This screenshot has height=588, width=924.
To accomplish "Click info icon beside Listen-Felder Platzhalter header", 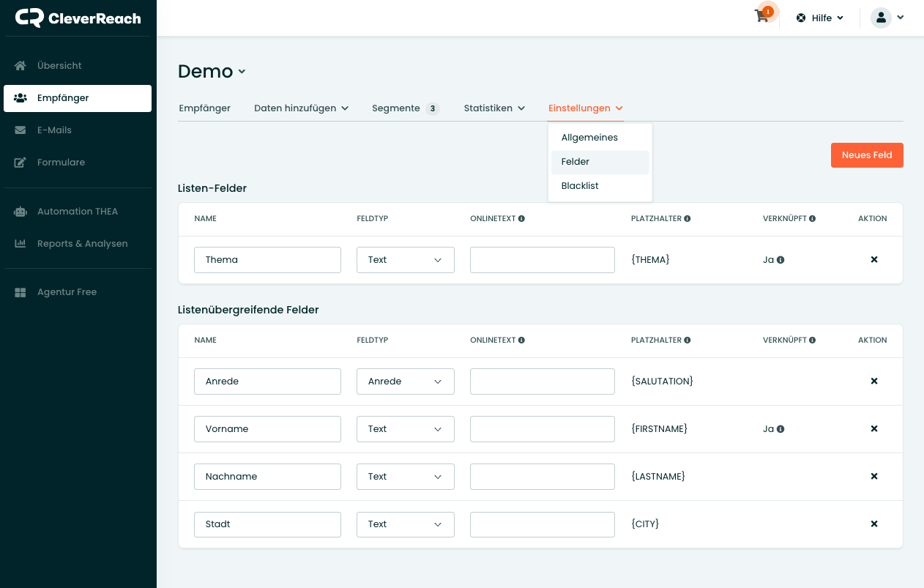I will click(x=688, y=219).
